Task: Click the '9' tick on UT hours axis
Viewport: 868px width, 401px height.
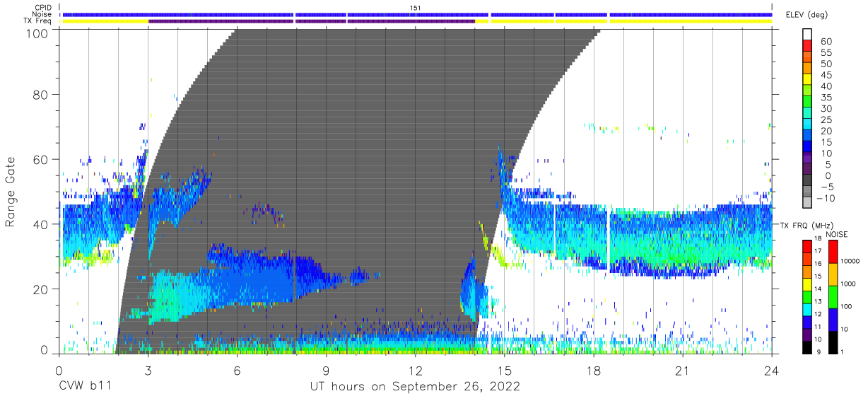Action: pos(326,370)
